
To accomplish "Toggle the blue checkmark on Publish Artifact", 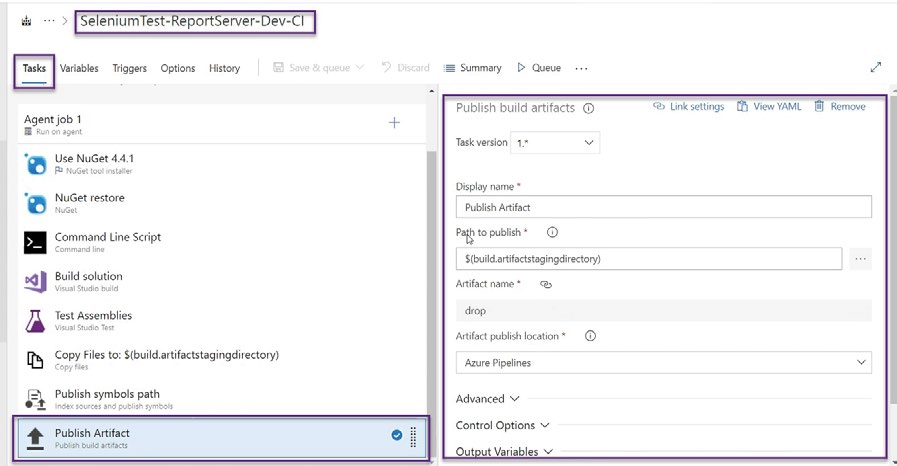I will tap(397, 435).
